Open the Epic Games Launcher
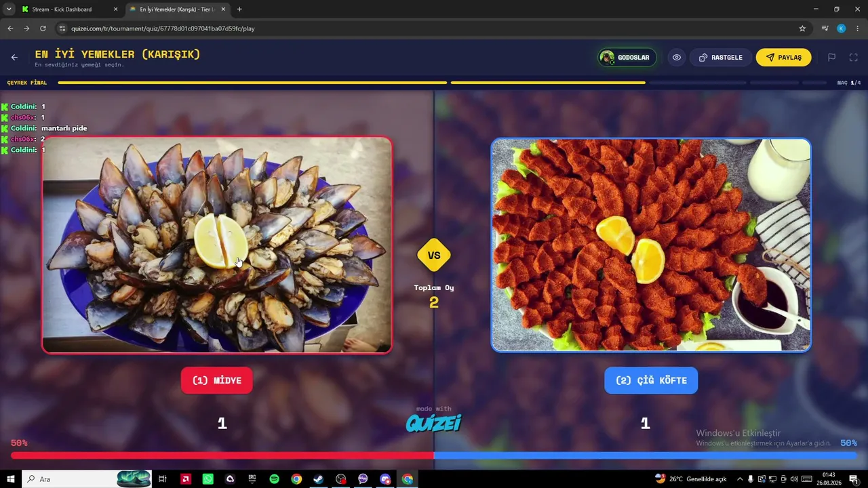Screen dimensions: 868x488 point(252,479)
